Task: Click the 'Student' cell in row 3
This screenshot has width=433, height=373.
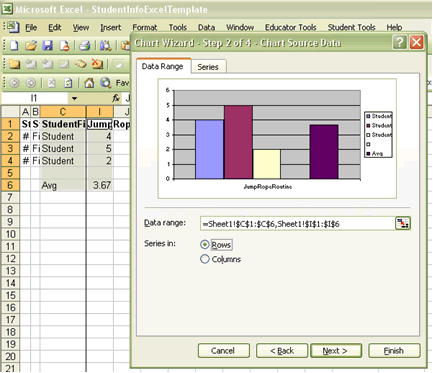Action: [63, 148]
